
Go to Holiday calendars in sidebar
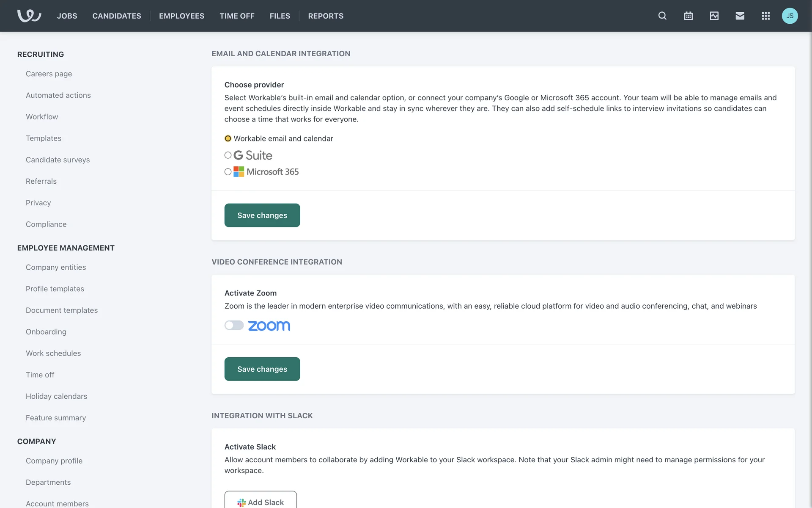click(x=56, y=396)
